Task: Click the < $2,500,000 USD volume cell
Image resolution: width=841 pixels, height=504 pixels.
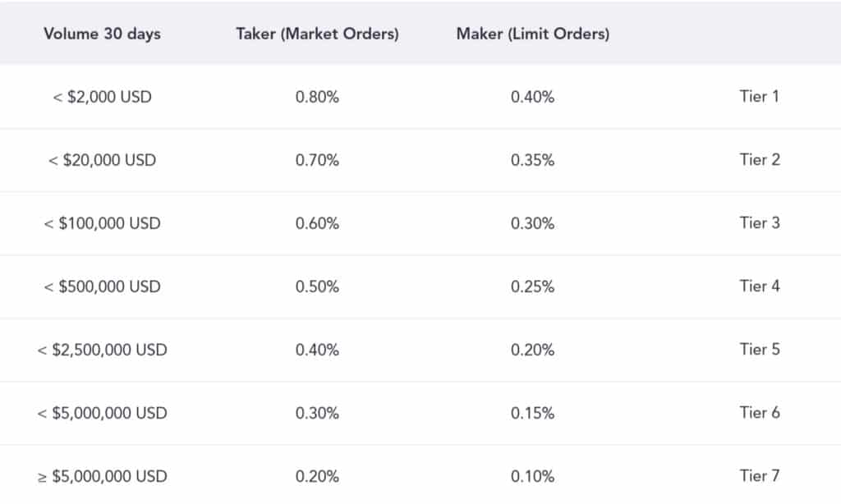Action: 102,350
